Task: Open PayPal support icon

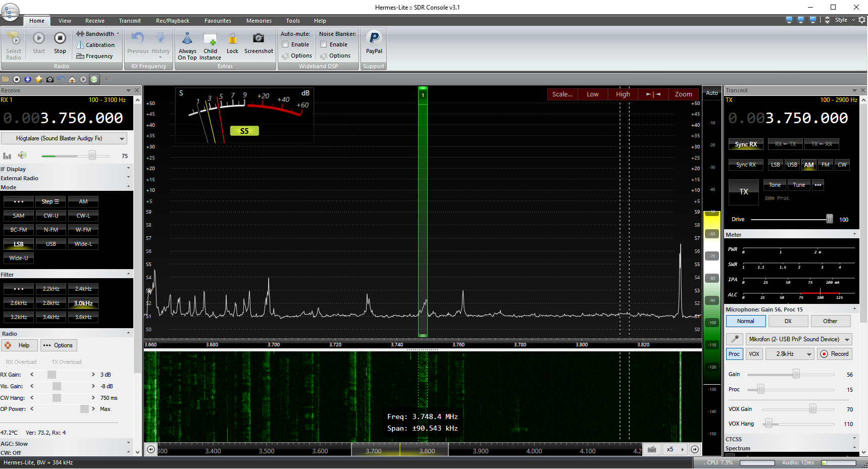Action: click(374, 38)
